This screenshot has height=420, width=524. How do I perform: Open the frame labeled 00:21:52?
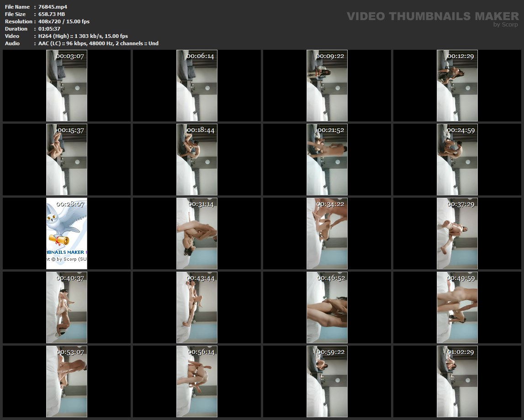(327, 159)
